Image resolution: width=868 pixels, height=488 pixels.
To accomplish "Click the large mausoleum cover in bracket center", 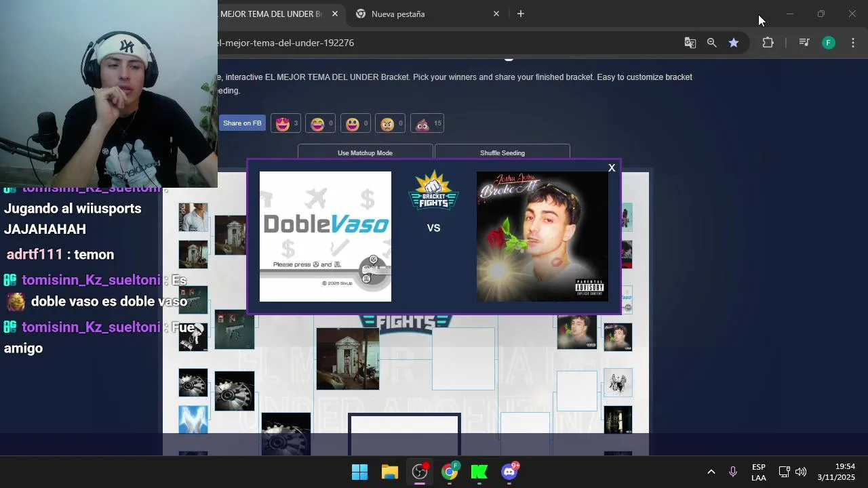I will (348, 359).
